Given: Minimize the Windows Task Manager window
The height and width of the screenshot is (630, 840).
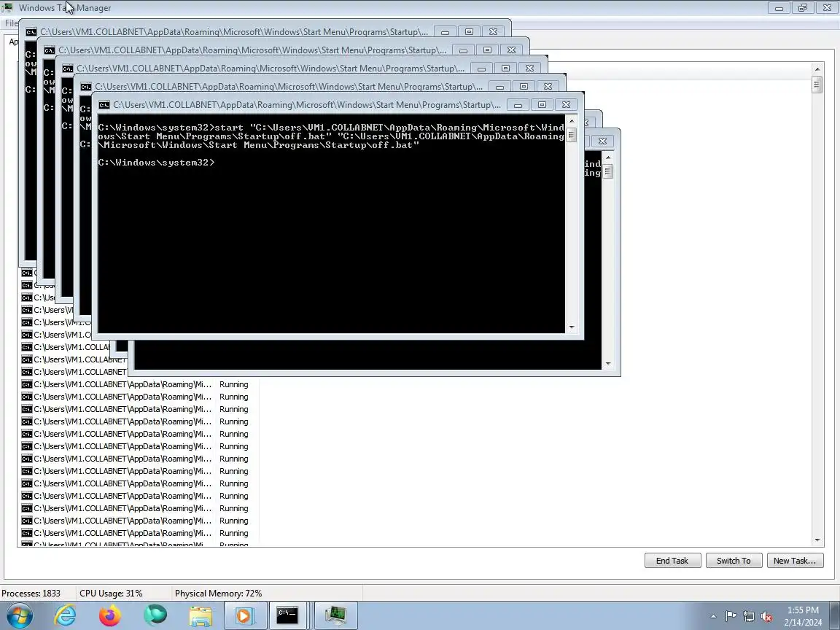Looking at the screenshot, I should pyautogui.click(x=779, y=7).
